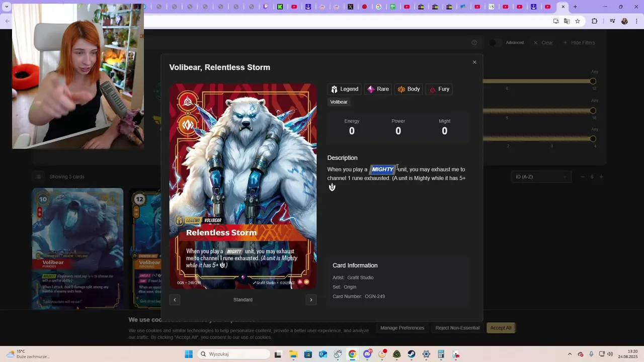Open Calculator from the taskbar

(441, 354)
